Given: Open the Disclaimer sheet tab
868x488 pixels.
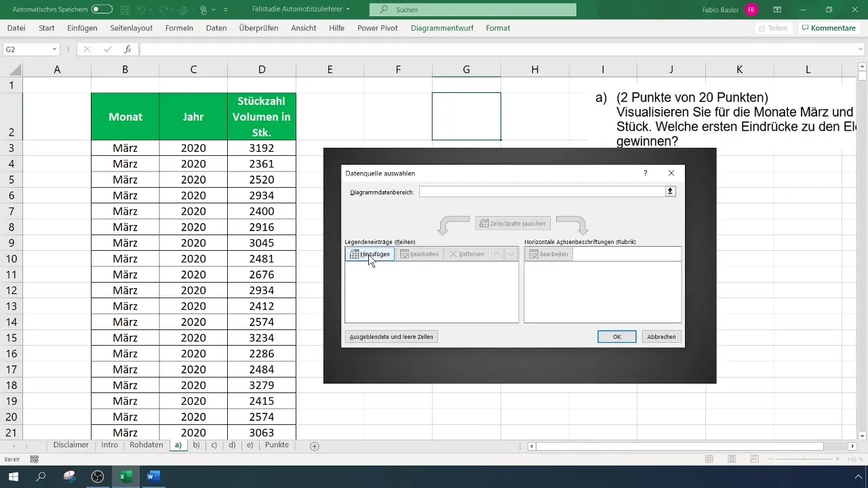Looking at the screenshot, I should (71, 445).
